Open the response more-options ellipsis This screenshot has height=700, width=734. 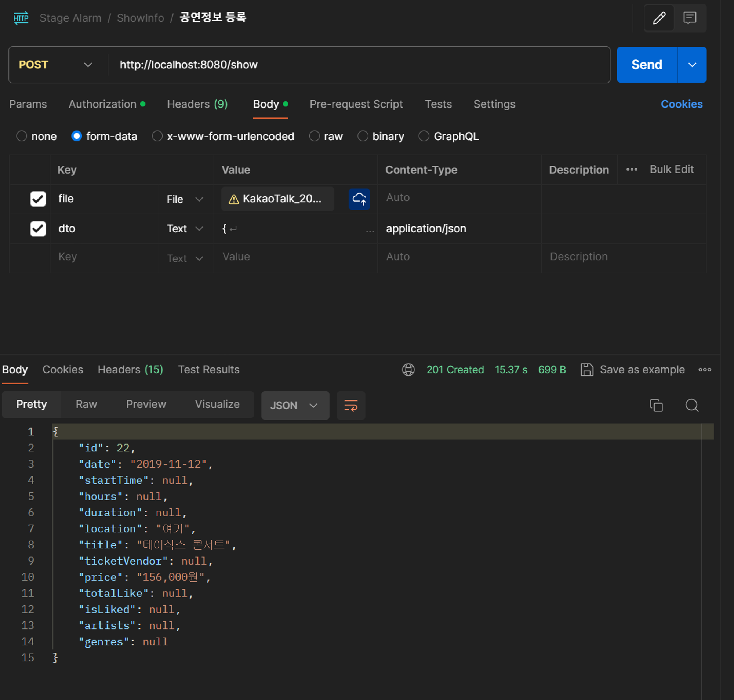pyautogui.click(x=705, y=369)
